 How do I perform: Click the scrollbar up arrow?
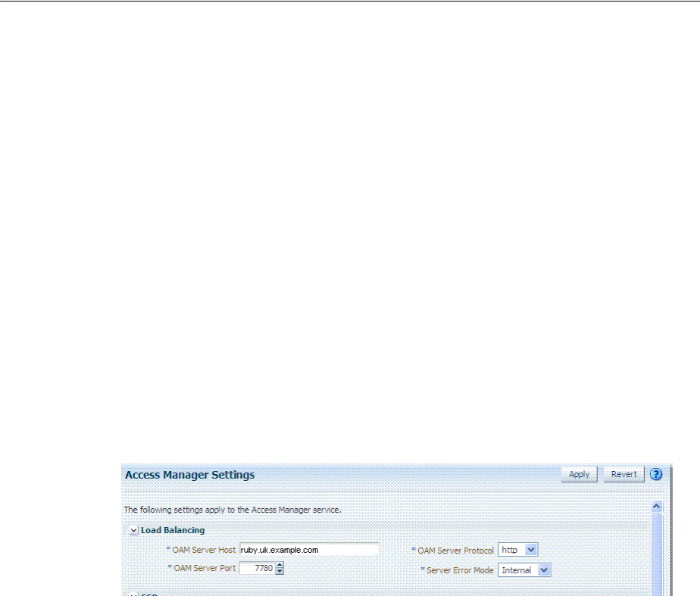coord(656,507)
